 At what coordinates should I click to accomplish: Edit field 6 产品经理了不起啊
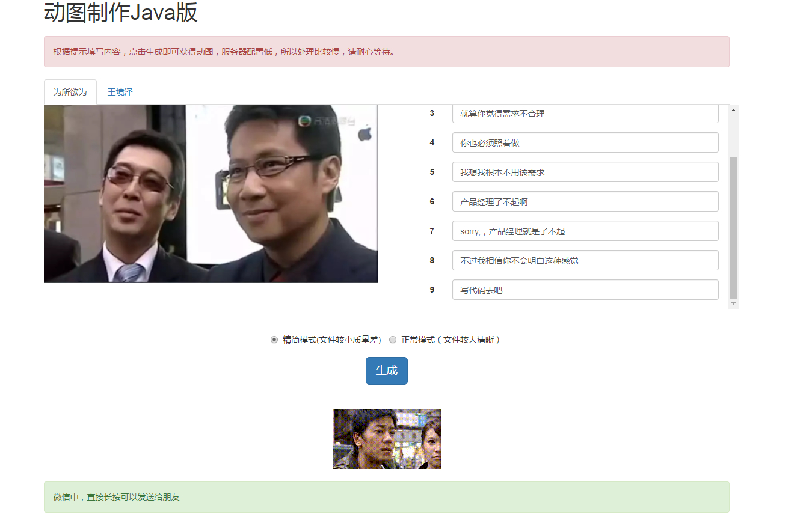point(585,202)
